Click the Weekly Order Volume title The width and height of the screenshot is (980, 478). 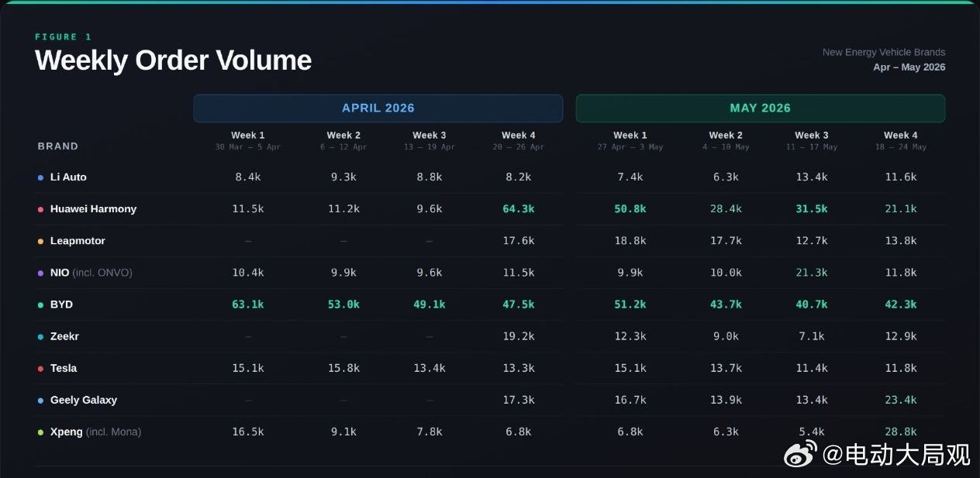pos(174,60)
